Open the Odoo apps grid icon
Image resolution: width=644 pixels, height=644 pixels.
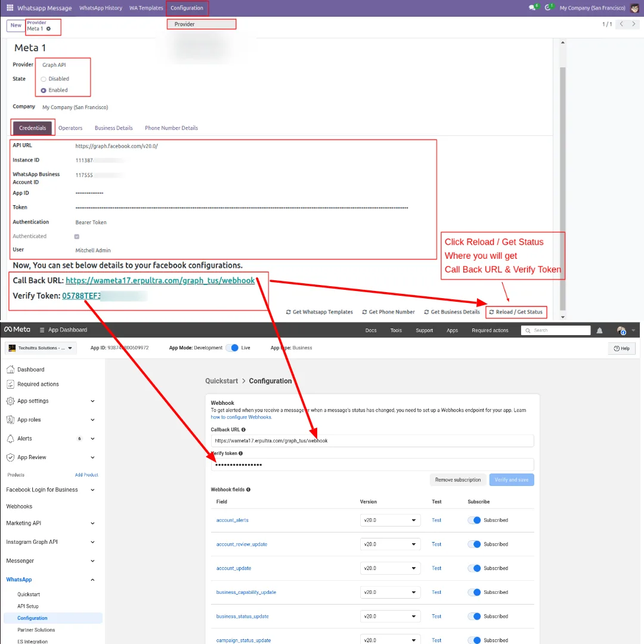point(10,8)
